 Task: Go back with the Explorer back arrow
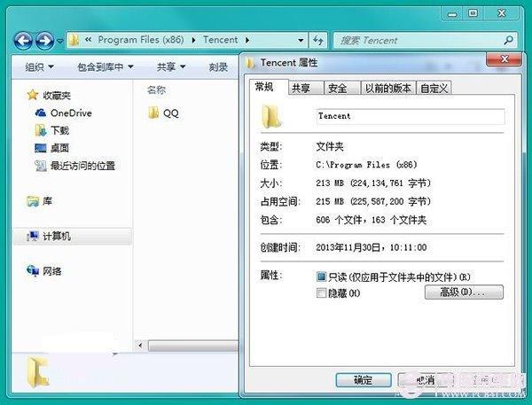[x=23, y=41]
